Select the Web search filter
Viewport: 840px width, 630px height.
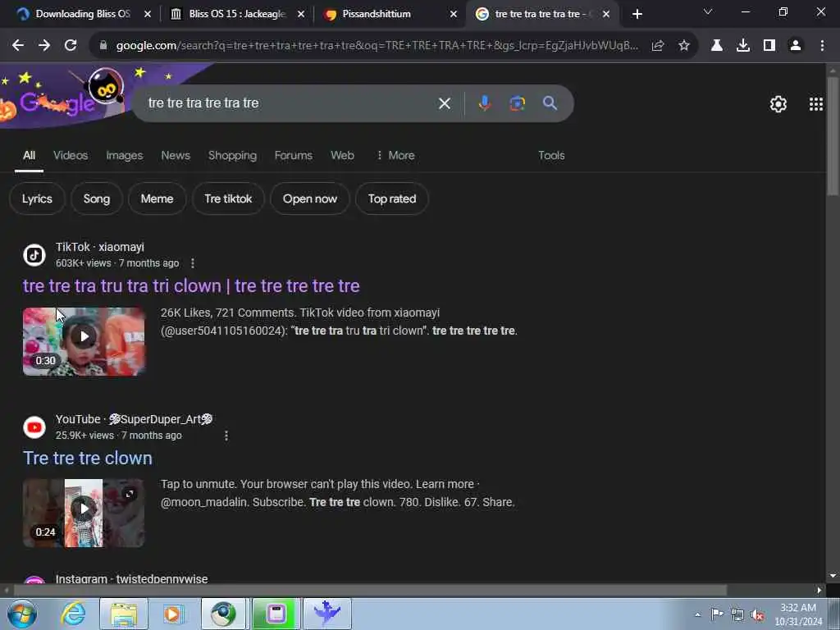tap(342, 155)
